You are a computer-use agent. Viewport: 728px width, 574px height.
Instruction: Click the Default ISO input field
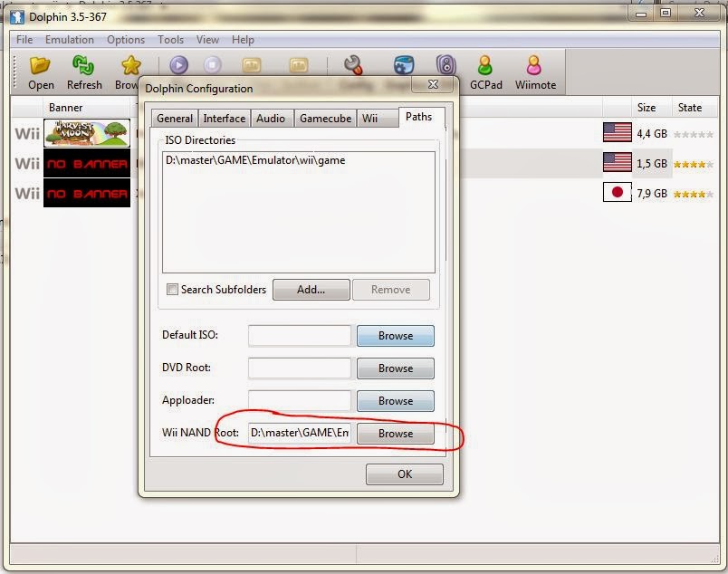300,336
